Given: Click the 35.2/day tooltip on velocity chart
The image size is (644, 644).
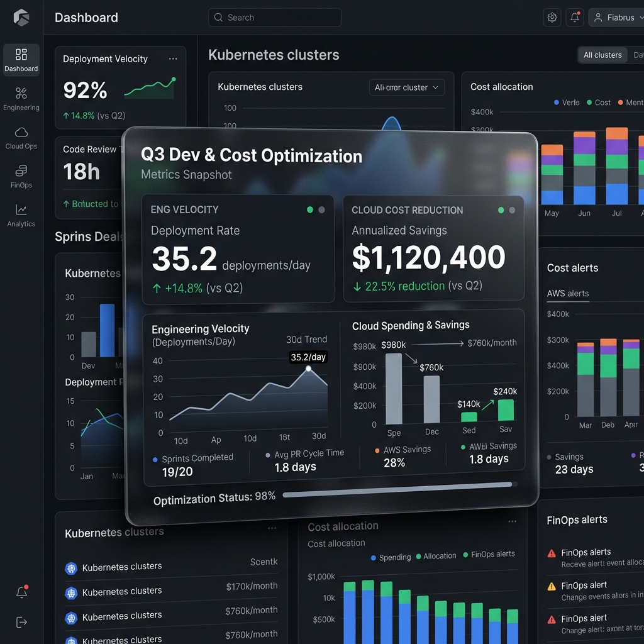Looking at the screenshot, I should pos(308,357).
